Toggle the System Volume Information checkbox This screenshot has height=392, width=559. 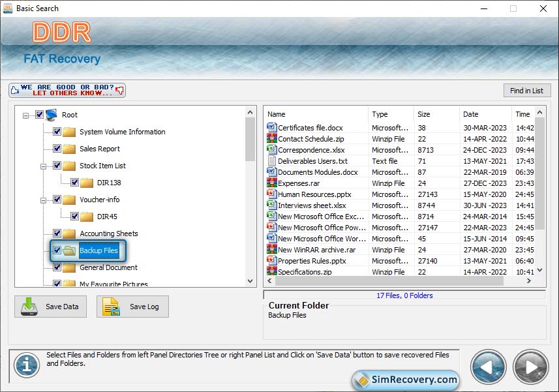pyautogui.click(x=57, y=132)
